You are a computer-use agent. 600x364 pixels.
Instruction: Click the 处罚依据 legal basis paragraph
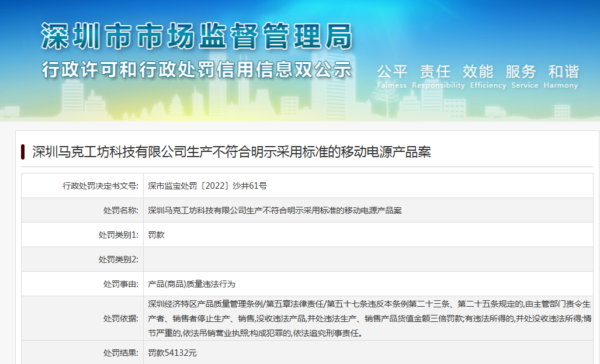370,318
